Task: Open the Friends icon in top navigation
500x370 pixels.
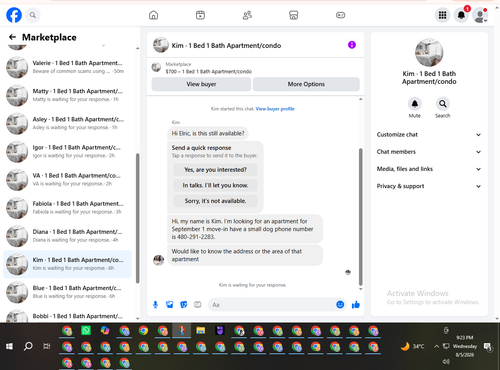Action: click(247, 15)
